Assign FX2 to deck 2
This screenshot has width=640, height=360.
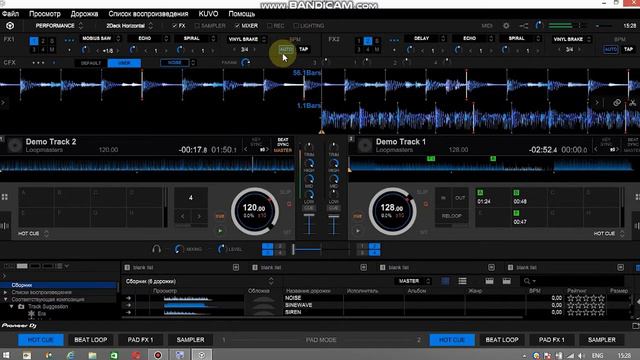(368, 41)
